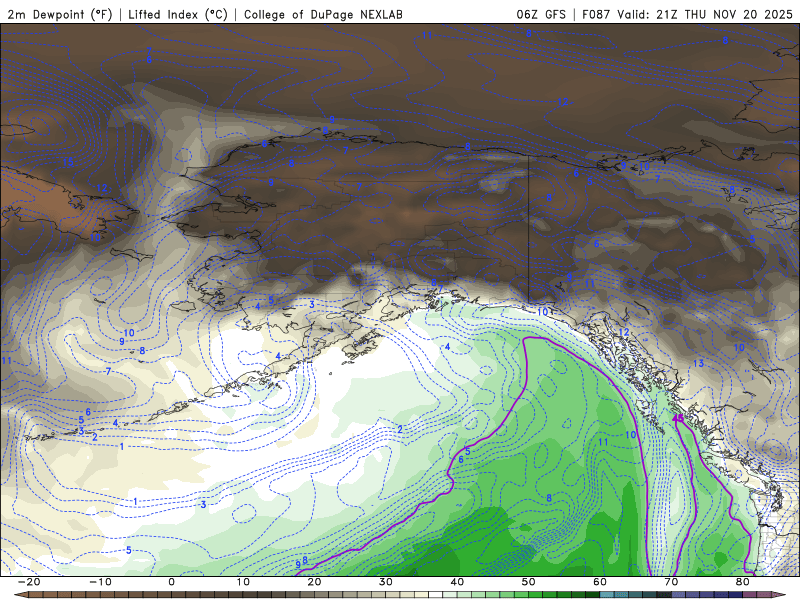Click the "80" colorbar tick label
The width and height of the screenshot is (800, 600).
(743, 582)
